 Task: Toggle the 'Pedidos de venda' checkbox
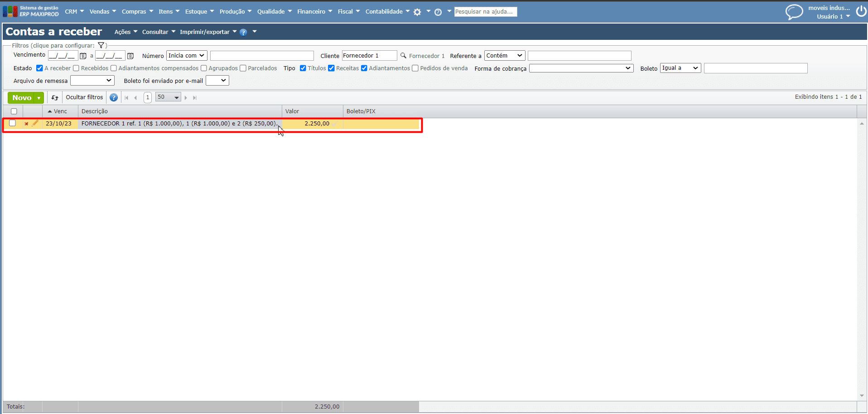415,68
